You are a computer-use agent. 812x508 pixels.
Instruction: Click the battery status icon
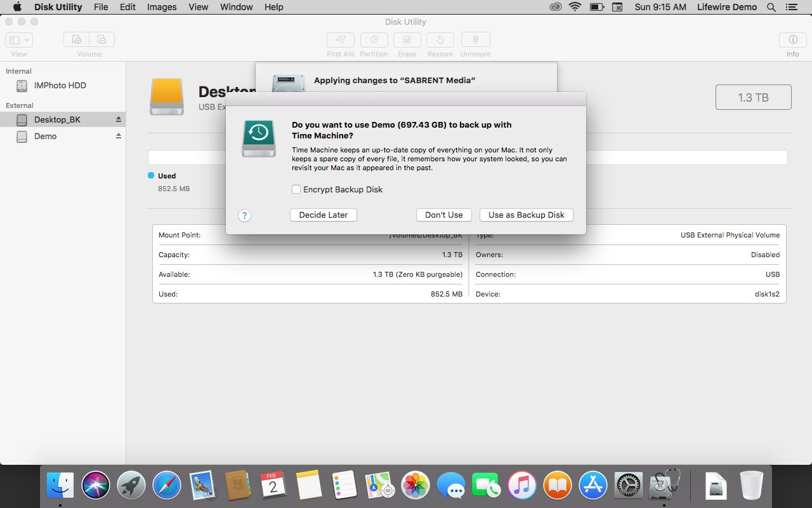(x=597, y=7)
